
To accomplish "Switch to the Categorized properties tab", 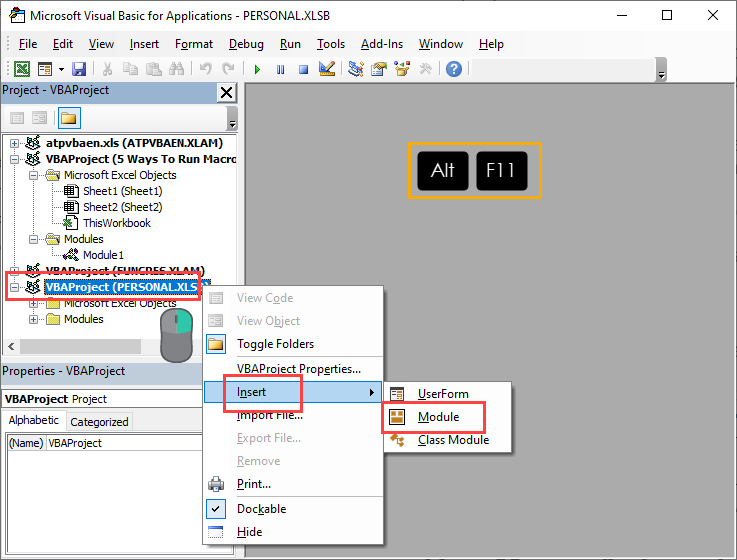I will (x=99, y=422).
